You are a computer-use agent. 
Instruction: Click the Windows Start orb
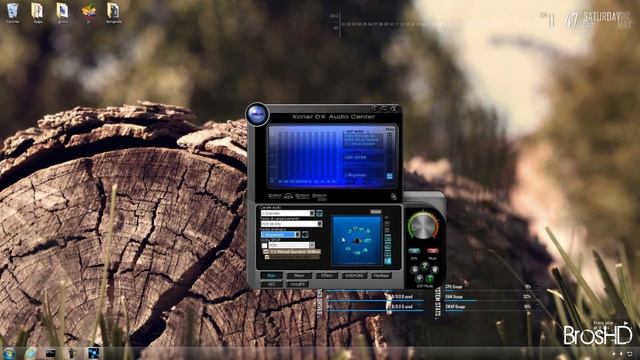[9, 353]
